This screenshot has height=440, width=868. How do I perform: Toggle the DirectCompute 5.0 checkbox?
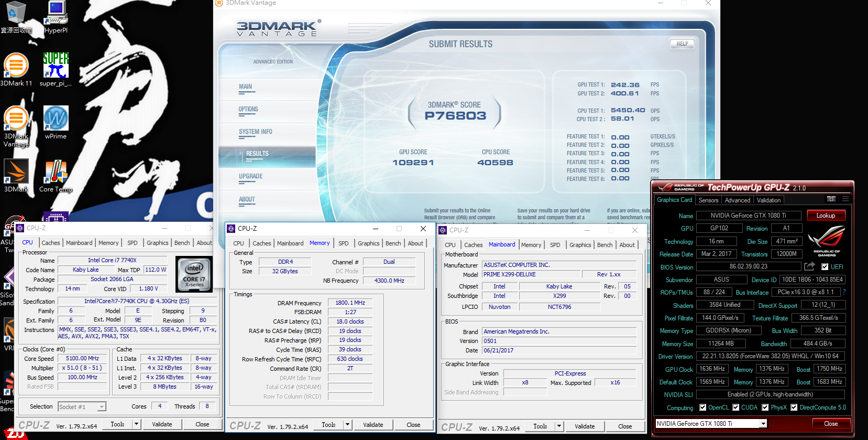tap(794, 407)
